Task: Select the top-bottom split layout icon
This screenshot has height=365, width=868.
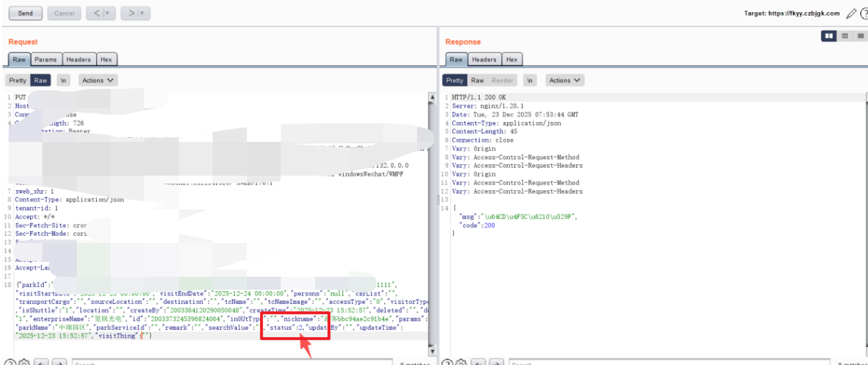Action: (x=845, y=35)
